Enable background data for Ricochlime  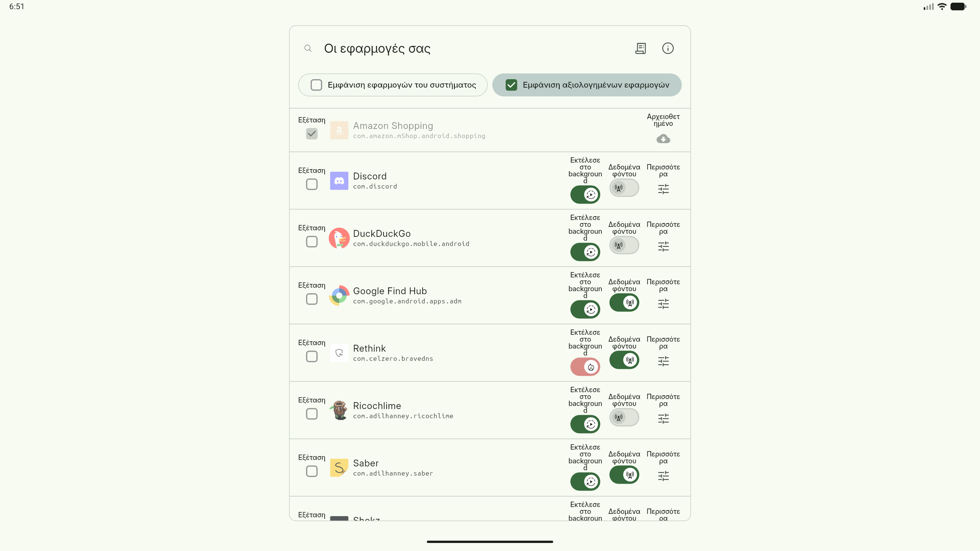624,417
